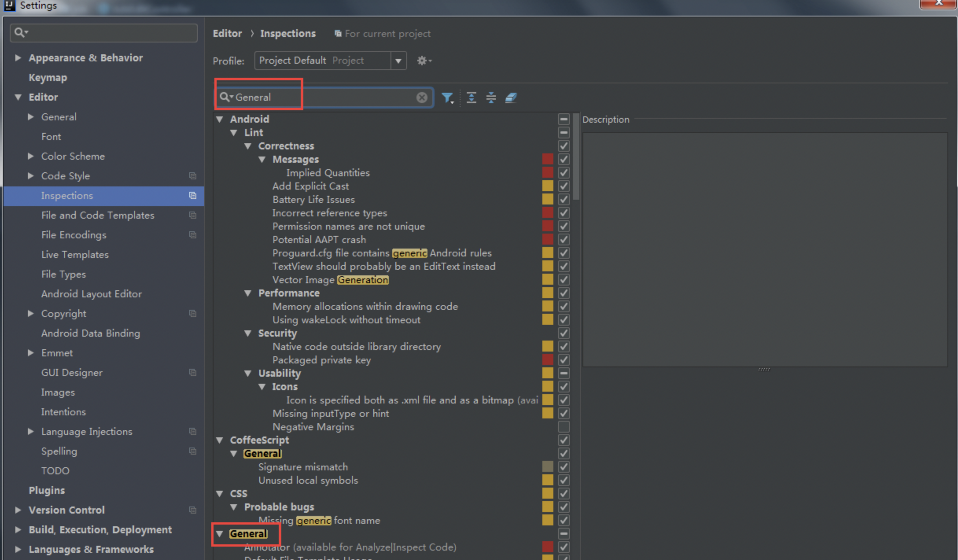Enable the Negative Margins inspection checkbox

click(x=563, y=427)
